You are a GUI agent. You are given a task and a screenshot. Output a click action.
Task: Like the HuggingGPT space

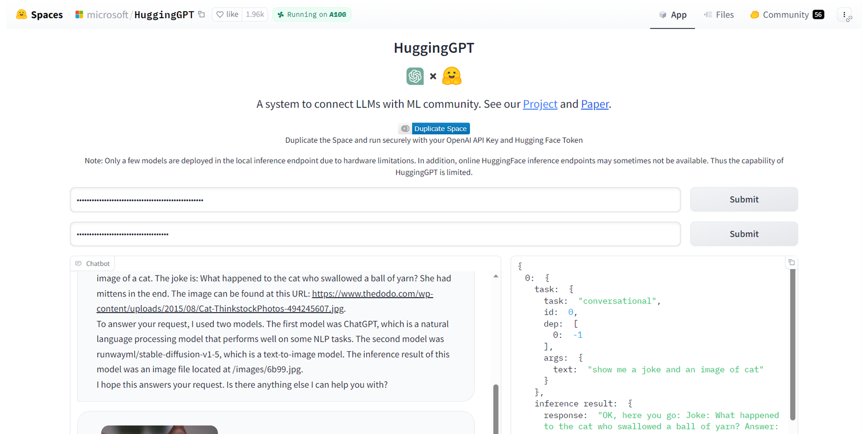coord(227,15)
